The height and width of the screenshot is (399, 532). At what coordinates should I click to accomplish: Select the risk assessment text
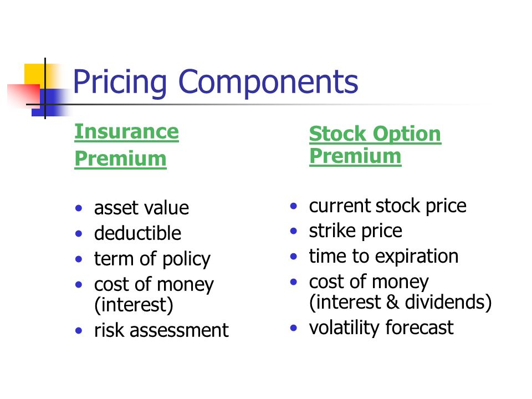point(161,330)
